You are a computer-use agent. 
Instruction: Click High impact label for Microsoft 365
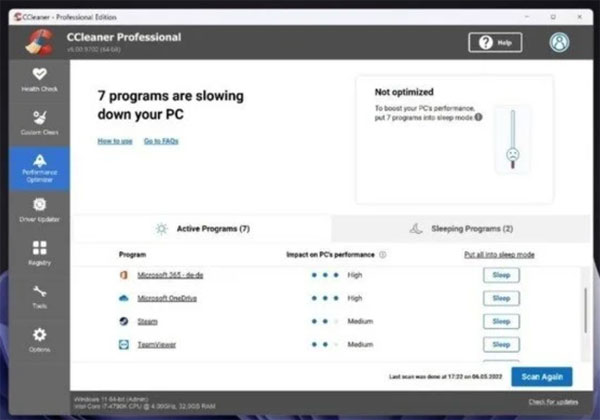(x=355, y=275)
